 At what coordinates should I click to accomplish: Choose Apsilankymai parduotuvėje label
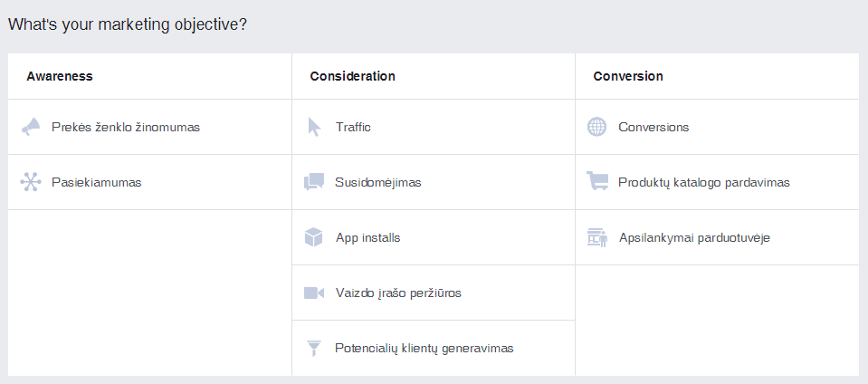(x=694, y=237)
